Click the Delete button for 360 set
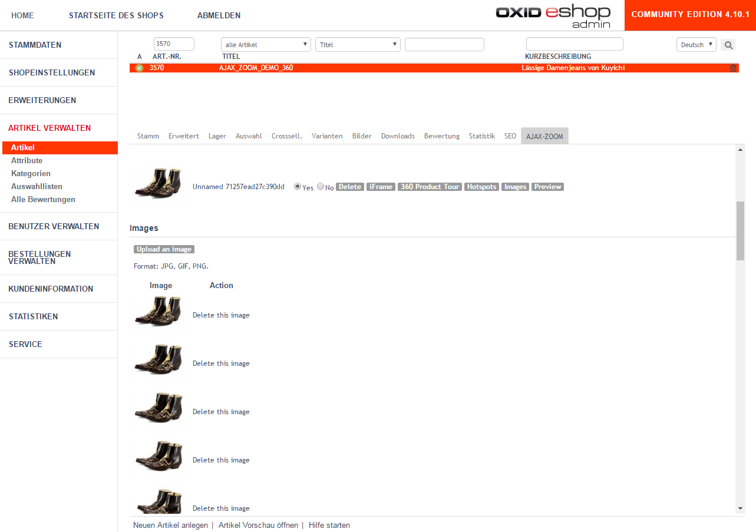Screen dimensions: 756x532 tap(350, 187)
